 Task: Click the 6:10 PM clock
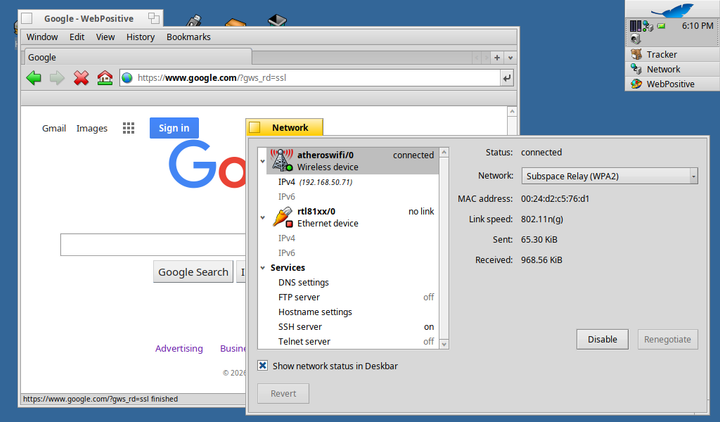(697, 26)
